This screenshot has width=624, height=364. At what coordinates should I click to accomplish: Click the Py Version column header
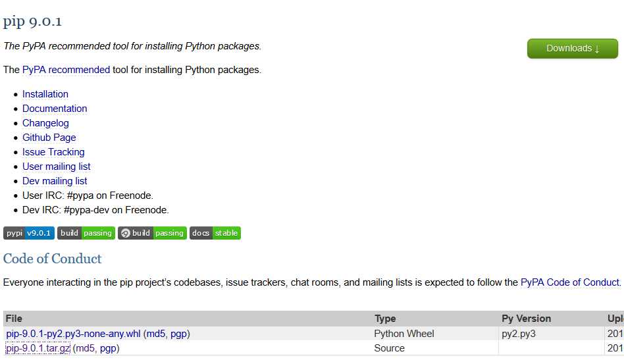526,319
